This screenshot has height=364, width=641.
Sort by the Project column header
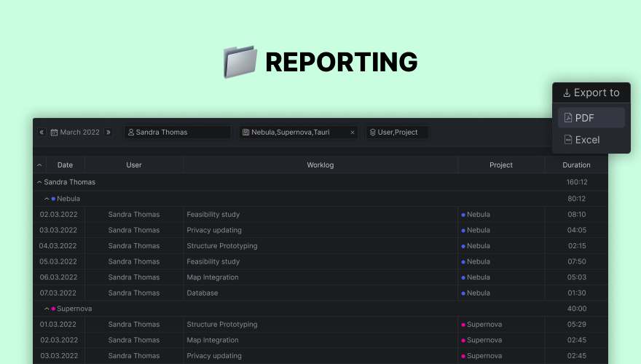click(x=501, y=165)
